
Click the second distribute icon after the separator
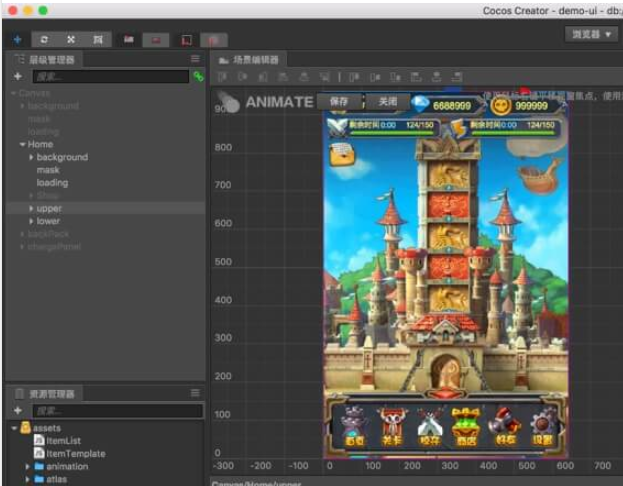375,77
